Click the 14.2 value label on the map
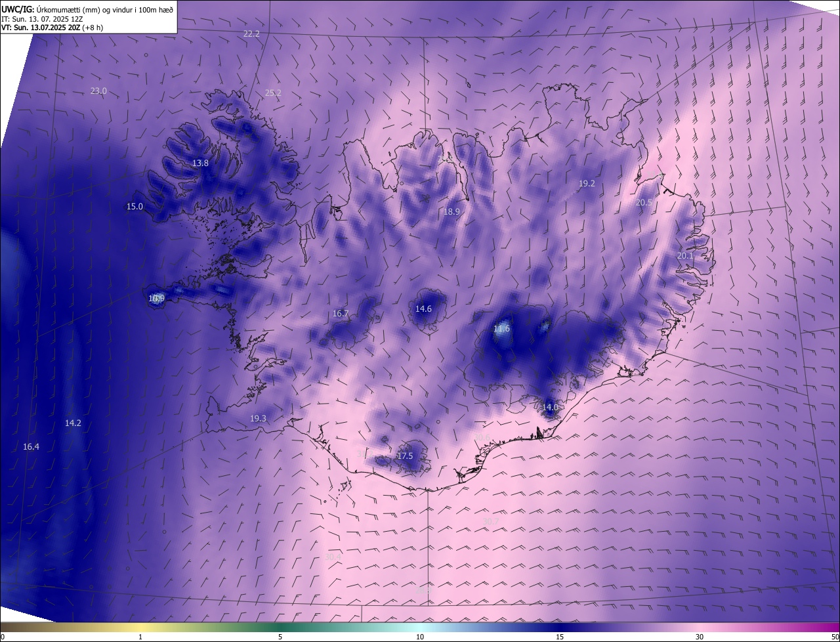This screenshot has width=840, height=642. pyautogui.click(x=73, y=423)
